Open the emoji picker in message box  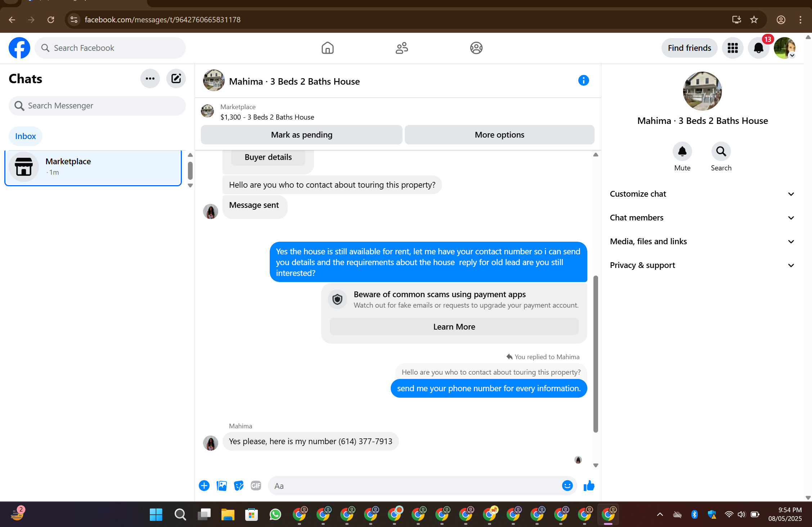pyautogui.click(x=567, y=486)
